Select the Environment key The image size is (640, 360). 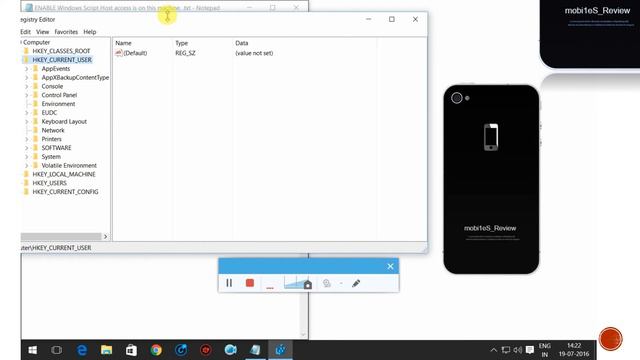click(x=58, y=104)
